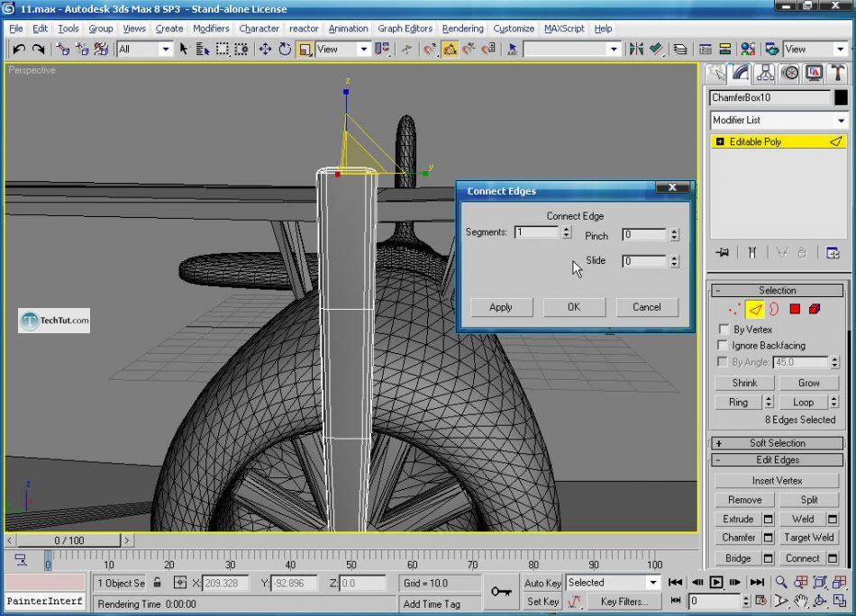Click the Undo arrow icon
Image resolution: width=856 pixels, height=616 pixels.
[19, 50]
